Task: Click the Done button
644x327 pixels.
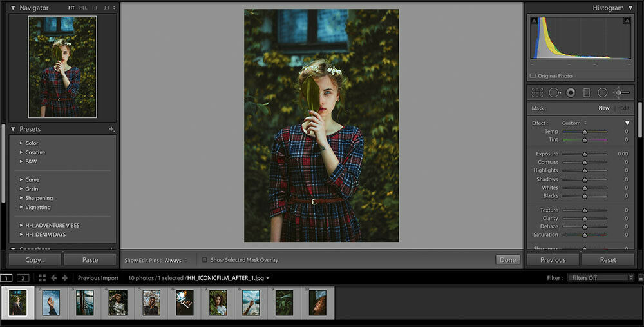Action: point(507,260)
